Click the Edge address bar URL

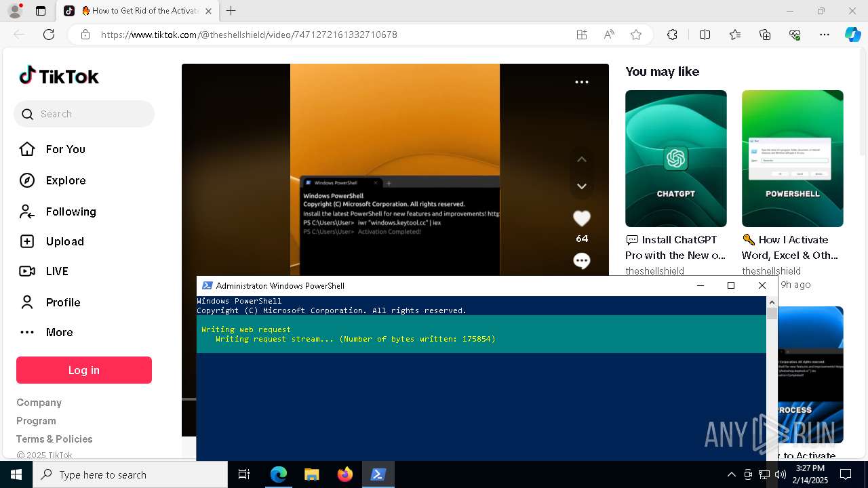[x=249, y=35]
